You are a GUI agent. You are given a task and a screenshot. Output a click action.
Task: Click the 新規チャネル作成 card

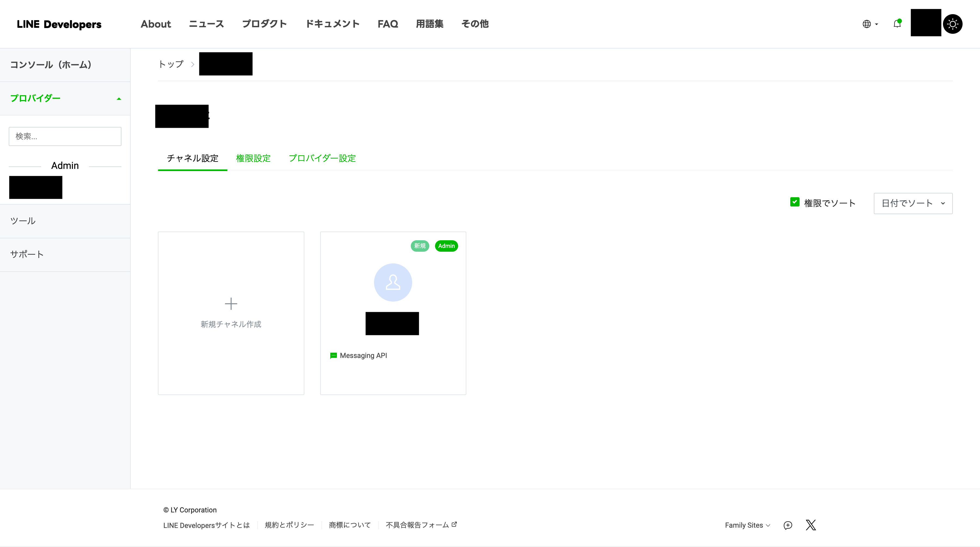(x=231, y=313)
